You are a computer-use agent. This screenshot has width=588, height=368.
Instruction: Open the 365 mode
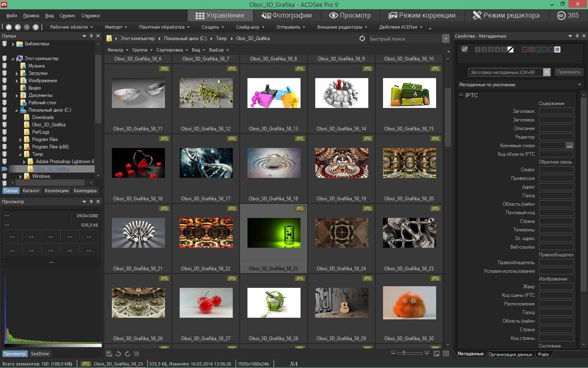point(568,15)
